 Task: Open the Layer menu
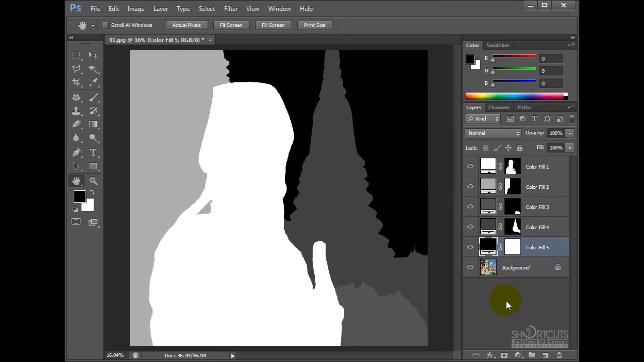pyautogui.click(x=161, y=9)
